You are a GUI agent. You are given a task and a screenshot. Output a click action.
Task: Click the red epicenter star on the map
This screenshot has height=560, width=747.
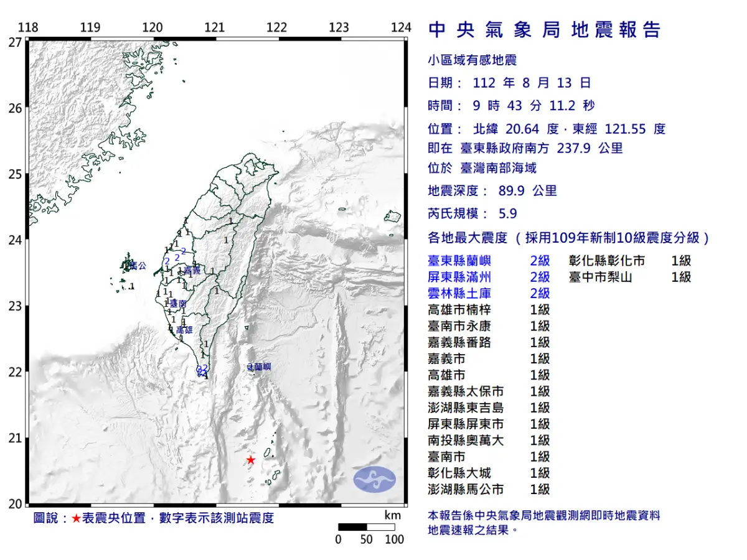pyautogui.click(x=251, y=459)
